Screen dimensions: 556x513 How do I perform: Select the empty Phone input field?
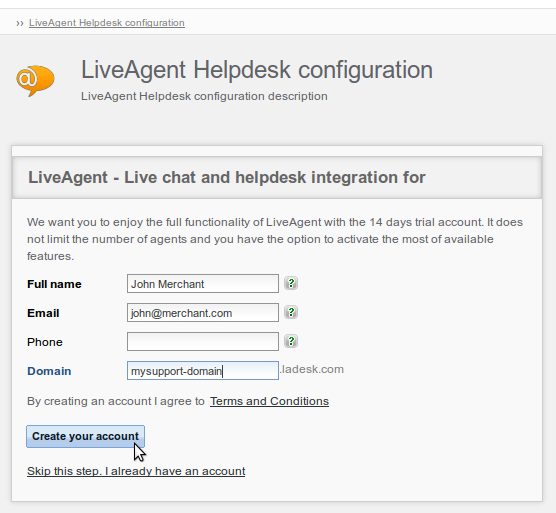(x=203, y=342)
